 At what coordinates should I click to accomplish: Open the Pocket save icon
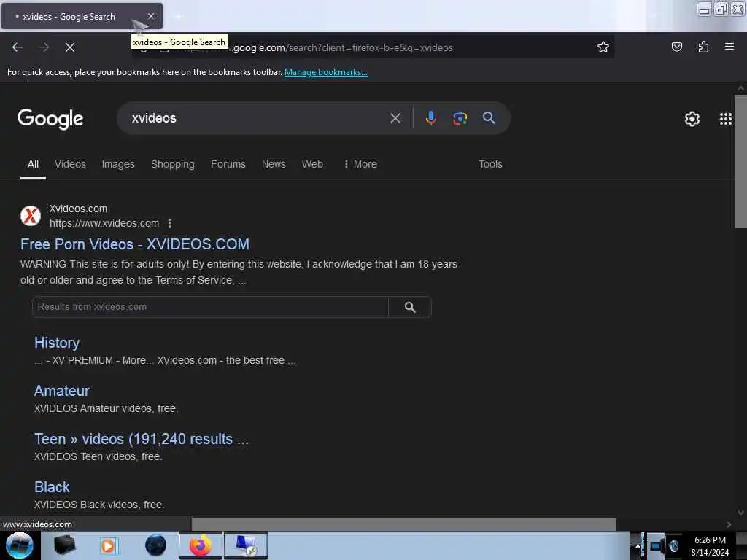click(676, 47)
